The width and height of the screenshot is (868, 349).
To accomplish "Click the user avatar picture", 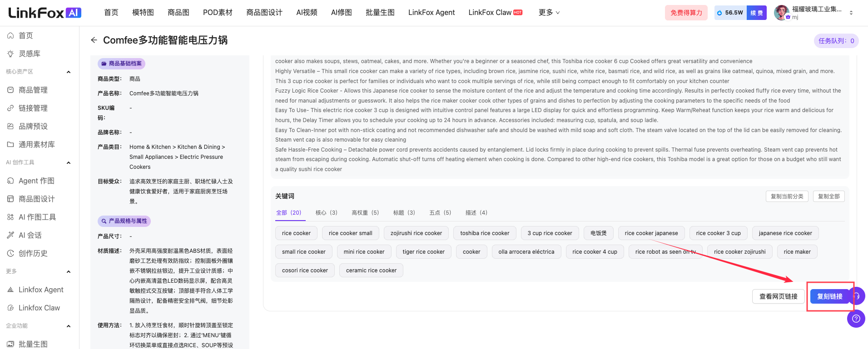I will 781,13.
